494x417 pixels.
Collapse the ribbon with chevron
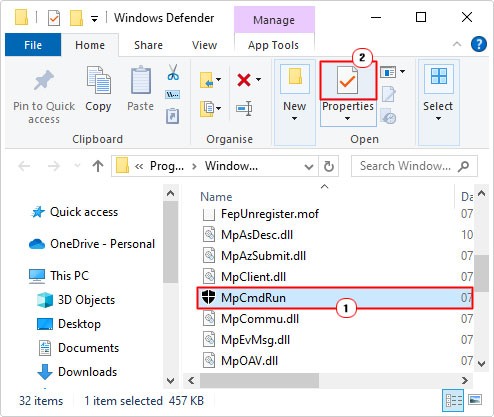pyautogui.click(x=457, y=44)
